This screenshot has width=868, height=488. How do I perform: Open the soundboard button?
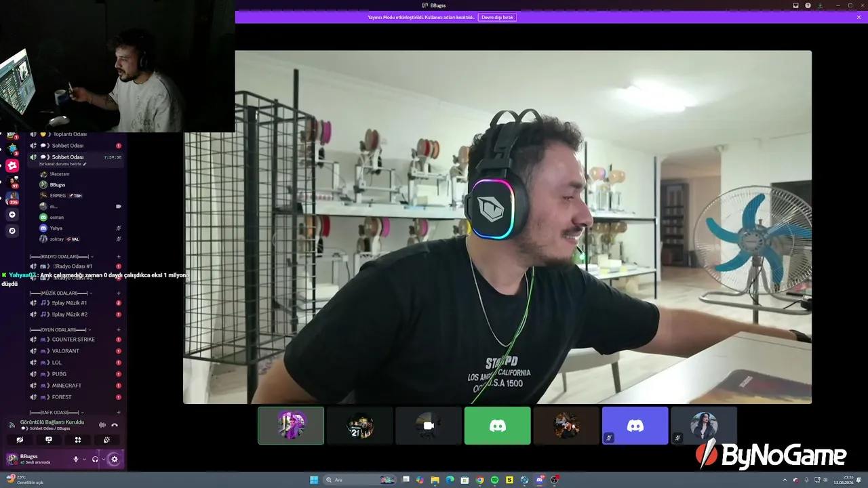click(x=106, y=440)
